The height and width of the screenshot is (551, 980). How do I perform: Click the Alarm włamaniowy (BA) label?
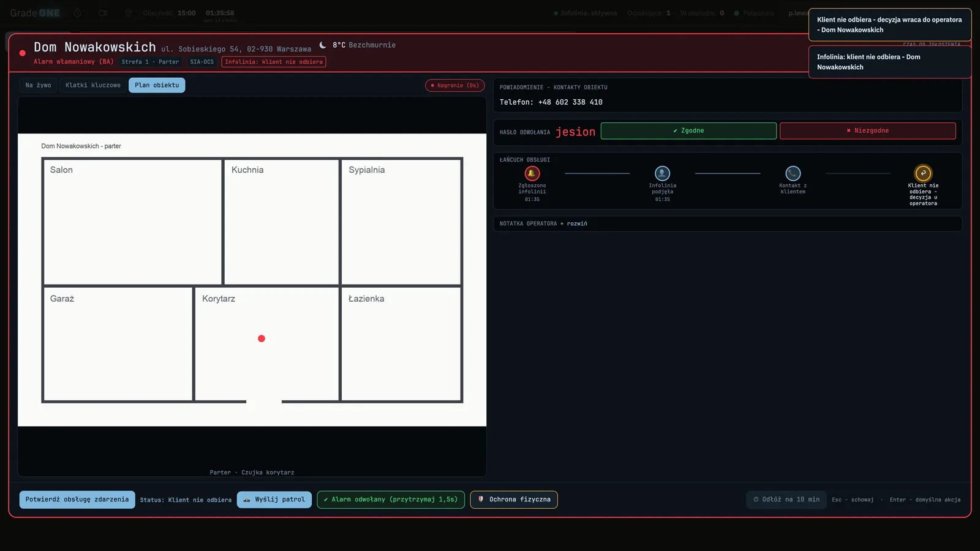coord(73,62)
